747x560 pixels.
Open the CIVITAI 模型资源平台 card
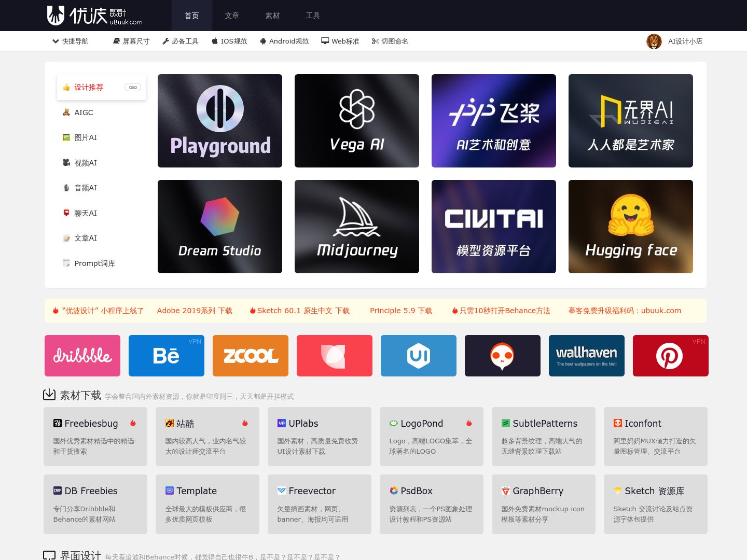494,227
